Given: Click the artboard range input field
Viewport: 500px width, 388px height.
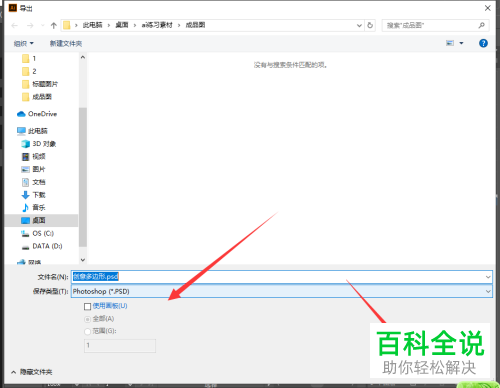Looking at the screenshot, I should coord(120,346).
